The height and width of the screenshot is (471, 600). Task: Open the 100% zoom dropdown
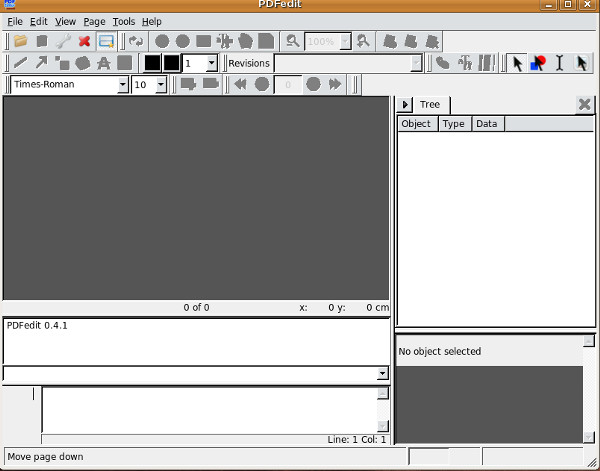[x=345, y=41]
